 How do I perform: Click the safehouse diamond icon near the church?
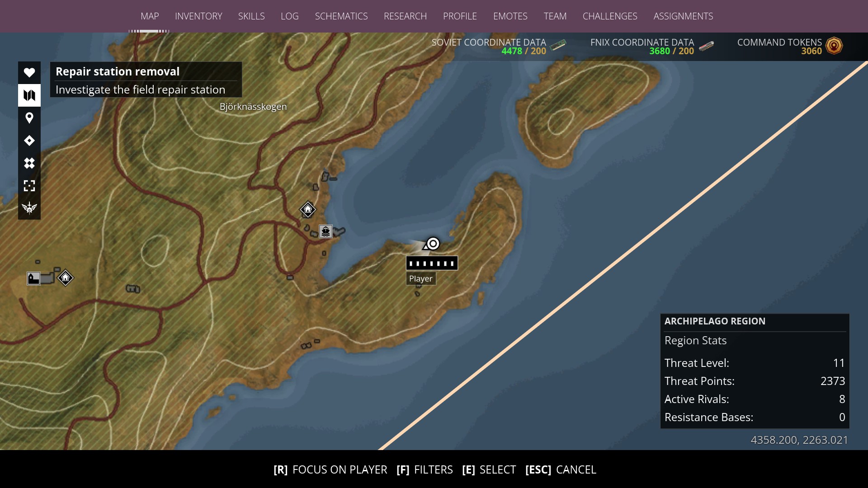[66, 277]
